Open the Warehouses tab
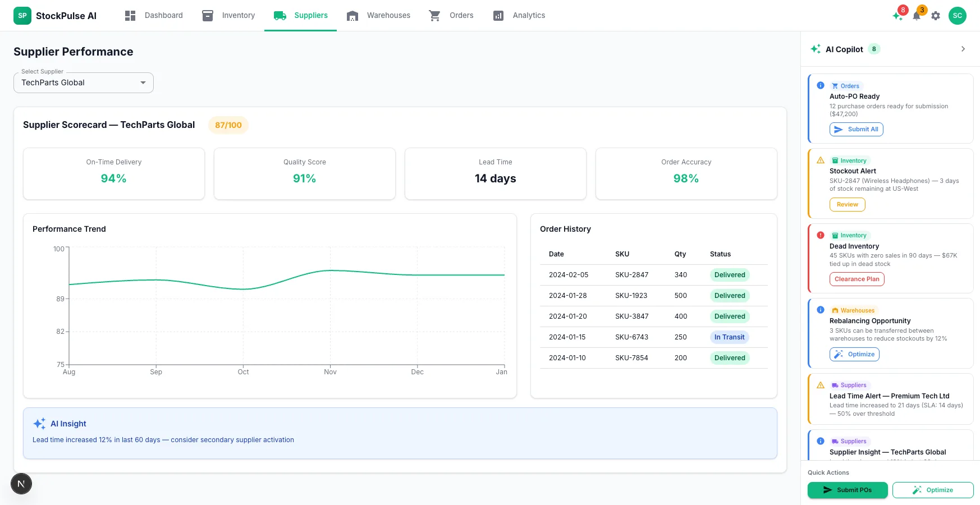Image resolution: width=980 pixels, height=505 pixels. [378, 16]
